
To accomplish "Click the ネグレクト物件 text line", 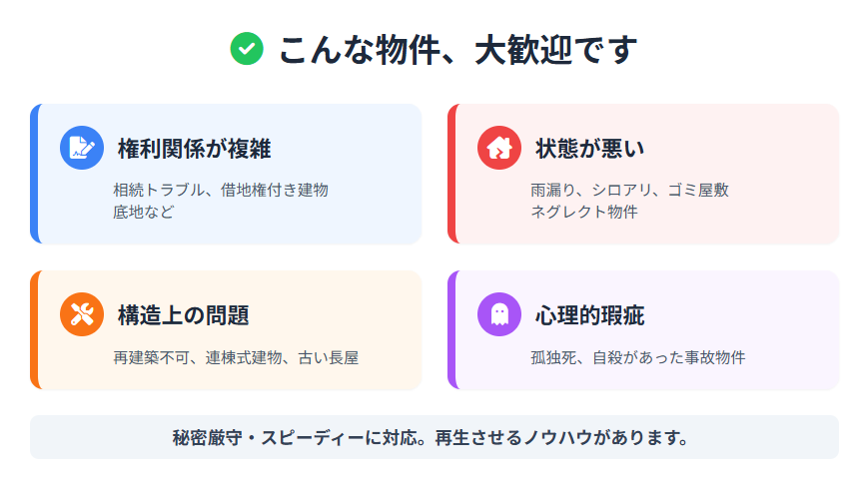I will tap(584, 212).
